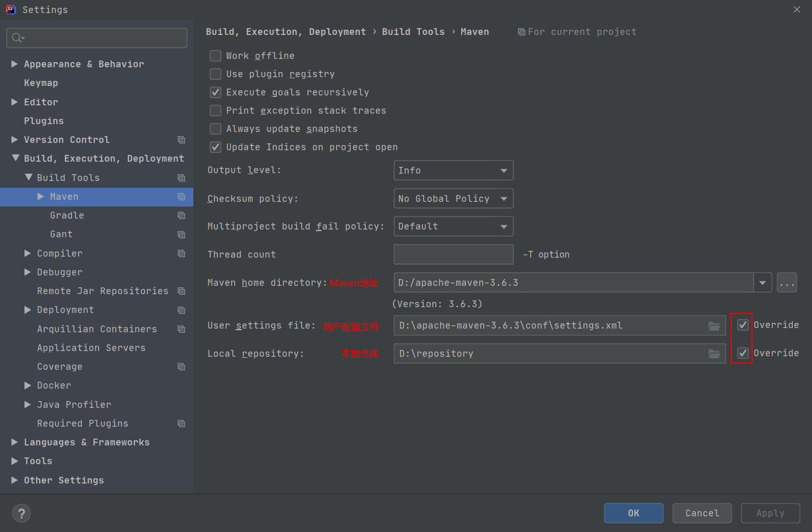This screenshot has height=532, width=812.
Task: Click the OK button
Action: [x=633, y=513]
